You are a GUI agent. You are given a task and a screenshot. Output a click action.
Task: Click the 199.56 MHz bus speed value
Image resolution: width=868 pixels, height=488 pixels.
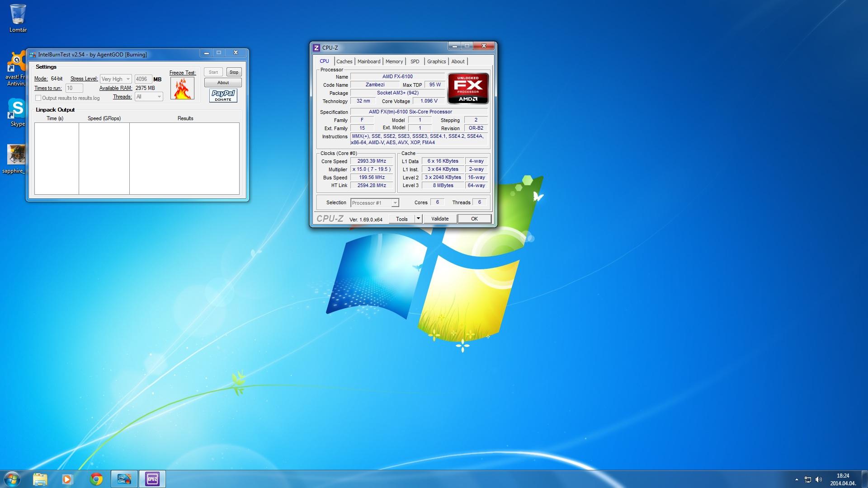pos(372,177)
